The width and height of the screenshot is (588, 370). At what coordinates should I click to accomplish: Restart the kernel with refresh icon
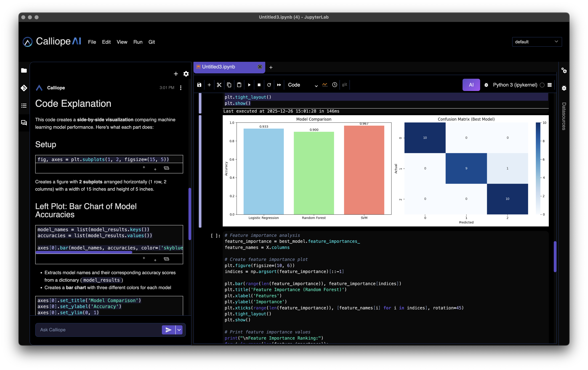coord(269,85)
